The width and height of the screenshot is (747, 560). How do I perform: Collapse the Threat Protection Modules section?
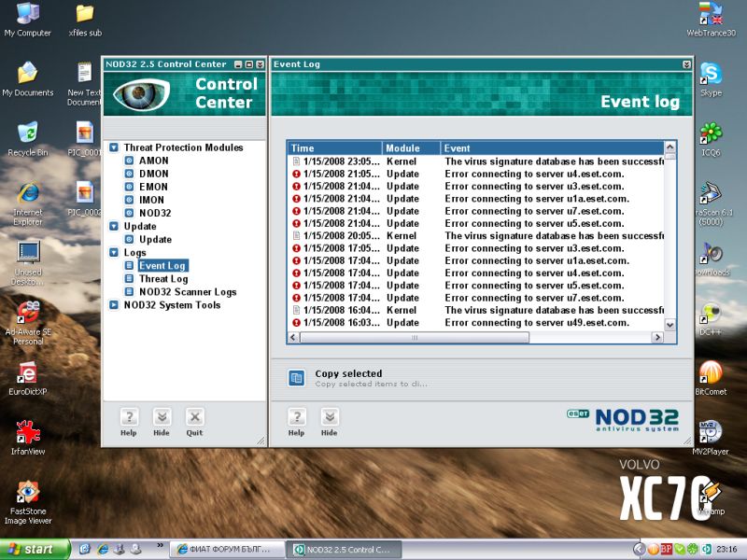[114, 147]
